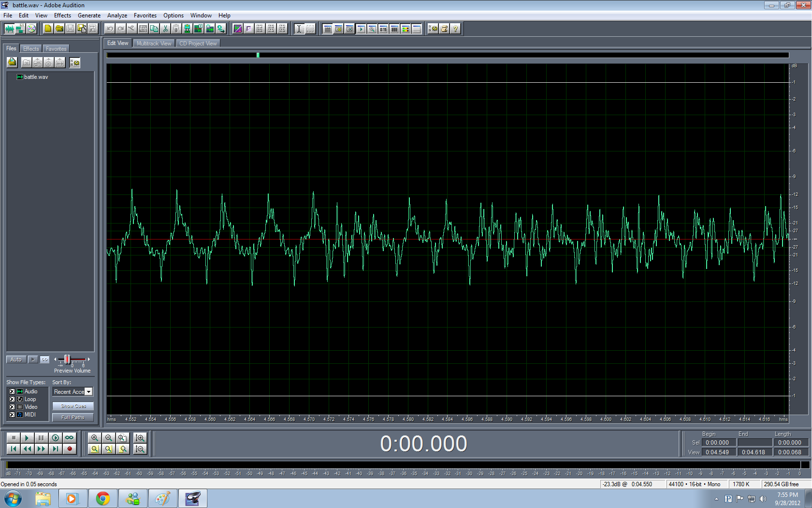The height and width of the screenshot is (508, 812).
Task: Zoom out to full file view
Action: tap(123, 438)
